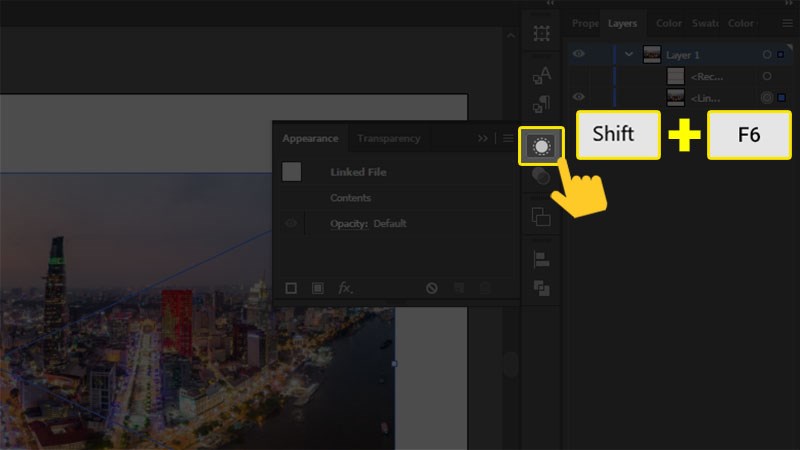Click the city skyline image on canvas
Image resolution: width=800 pixels, height=450 pixels.
pos(197,311)
